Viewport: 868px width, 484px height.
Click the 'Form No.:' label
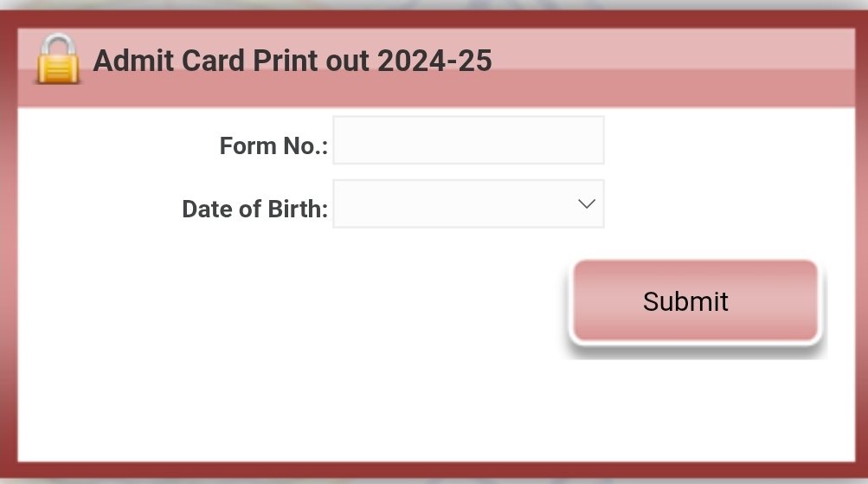click(x=273, y=146)
